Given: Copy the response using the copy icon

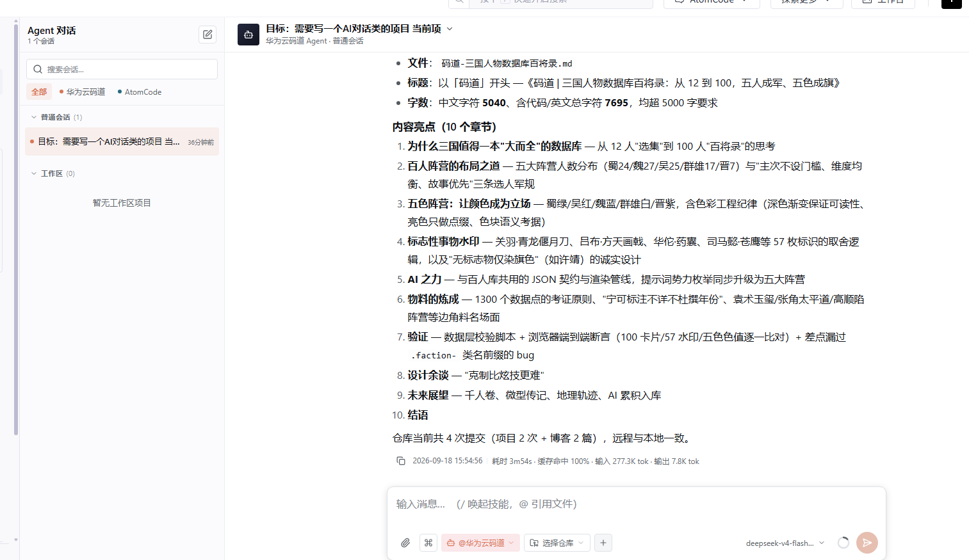Looking at the screenshot, I should (401, 461).
